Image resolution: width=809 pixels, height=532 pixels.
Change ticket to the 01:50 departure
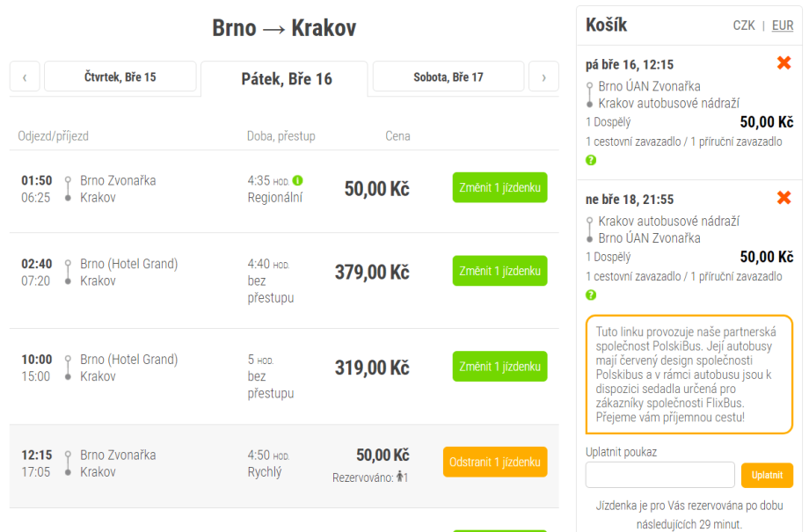[x=499, y=188]
